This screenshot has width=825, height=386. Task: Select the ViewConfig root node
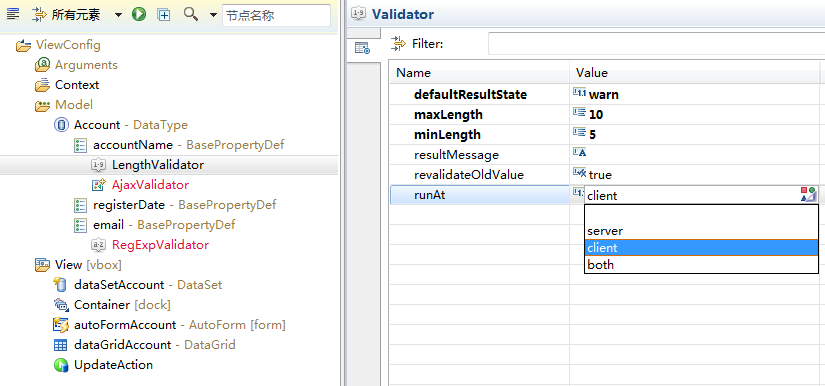coord(68,45)
